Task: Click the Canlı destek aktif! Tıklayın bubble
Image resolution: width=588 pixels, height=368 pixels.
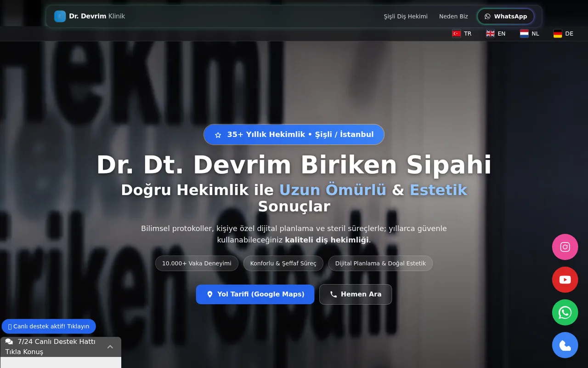Action: point(49,326)
